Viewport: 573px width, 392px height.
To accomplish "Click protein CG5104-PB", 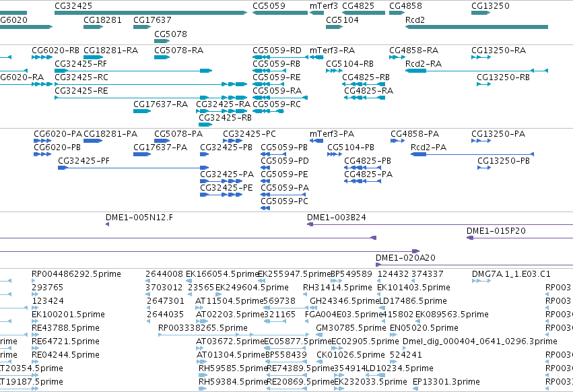I will pyautogui.click(x=351, y=148).
